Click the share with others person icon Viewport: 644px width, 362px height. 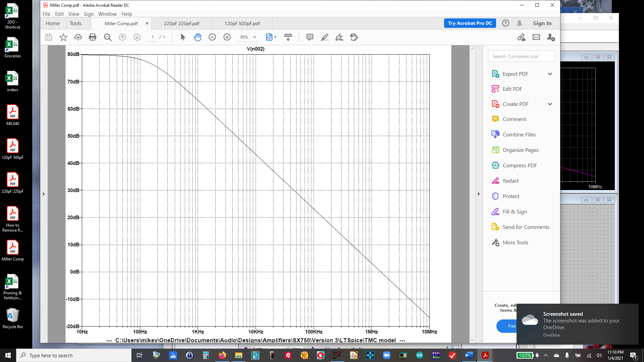pyautogui.click(x=551, y=37)
